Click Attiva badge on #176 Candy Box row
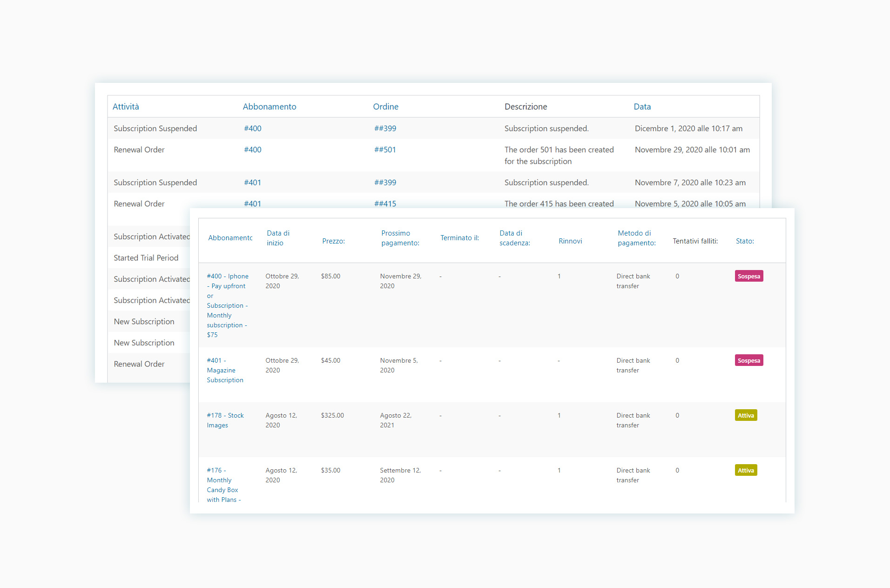The height and width of the screenshot is (588, 890). click(746, 470)
